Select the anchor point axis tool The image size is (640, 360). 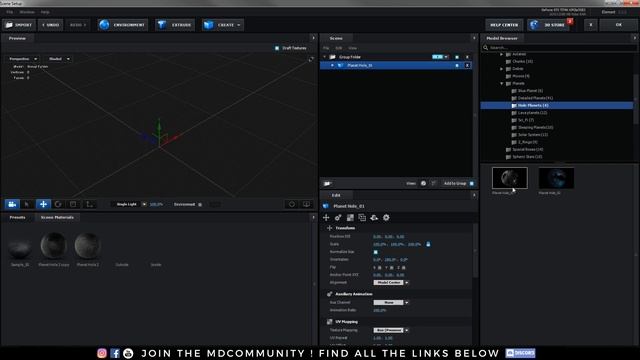click(x=89, y=204)
